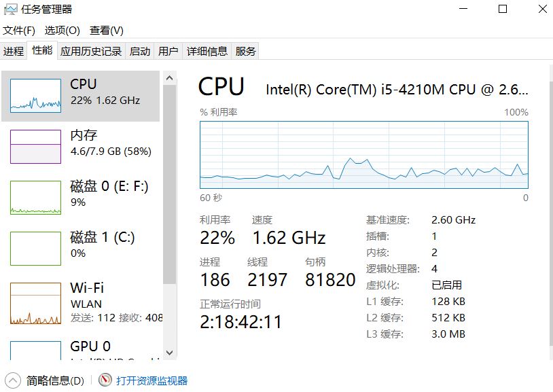Click the 简略信息(D) button text
Viewport: 553px width, 392px height.
click(x=55, y=380)
